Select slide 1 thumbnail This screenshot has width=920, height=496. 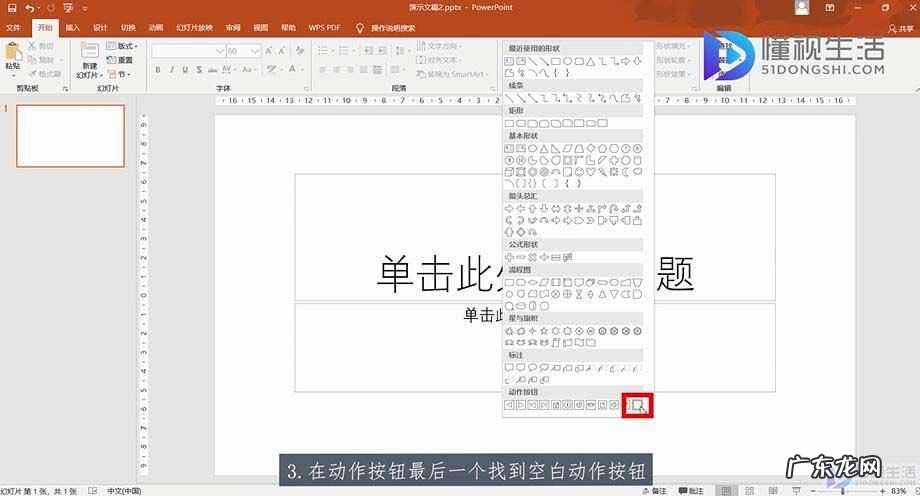pyautogui.click(x=70, y=136)
